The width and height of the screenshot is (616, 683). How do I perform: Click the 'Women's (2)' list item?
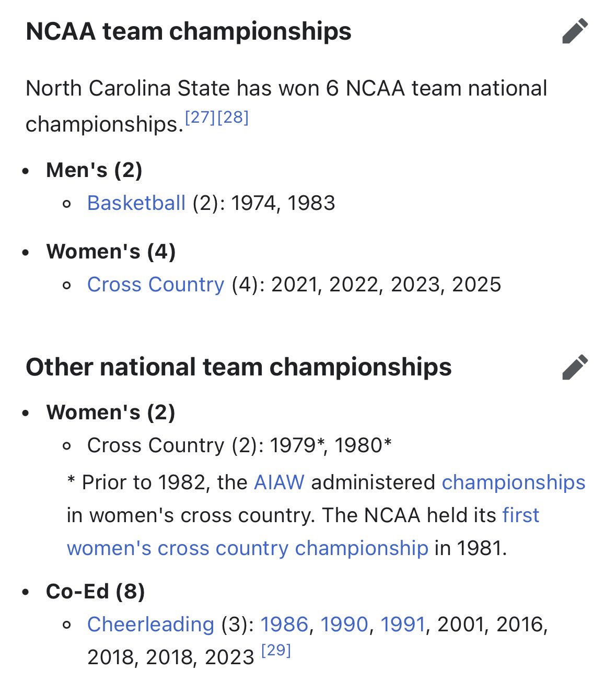pyautogui.click(x=111, y=413)
